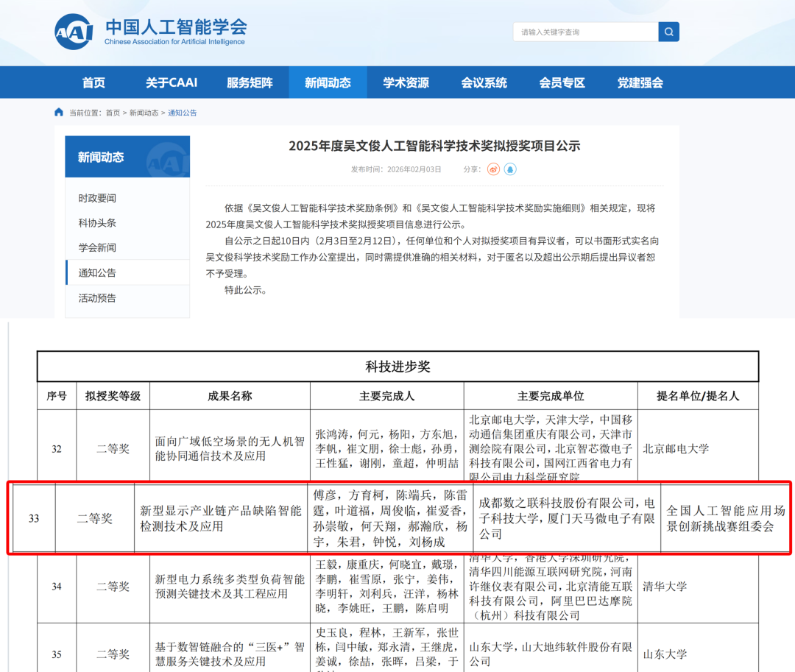Click the 成果名称 column header
The height and width of the screenshot is (672, 795).
tap(230, 396)
